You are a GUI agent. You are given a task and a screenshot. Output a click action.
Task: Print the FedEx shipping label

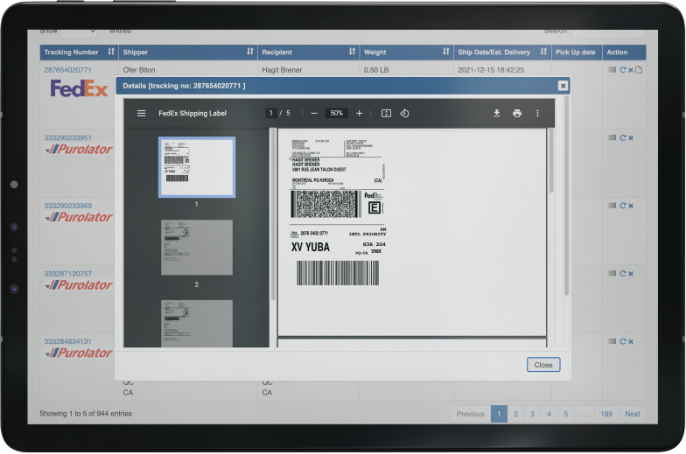517,113
